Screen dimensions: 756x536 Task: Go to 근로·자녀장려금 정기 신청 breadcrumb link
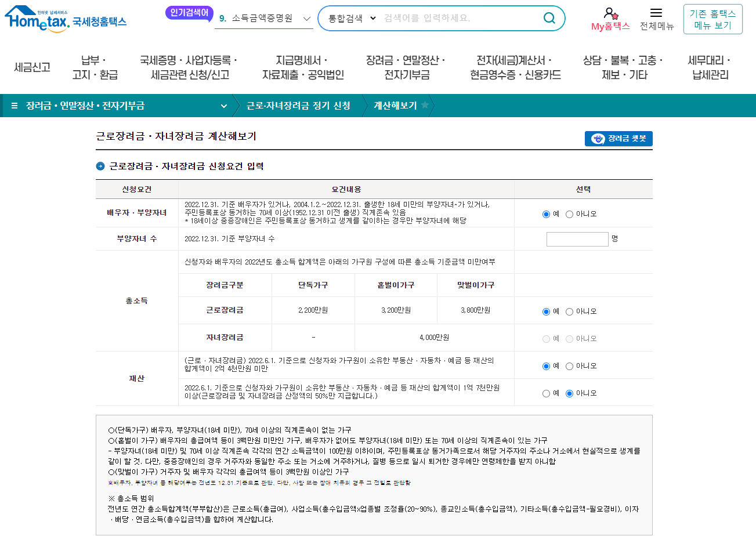pos(298,106)
